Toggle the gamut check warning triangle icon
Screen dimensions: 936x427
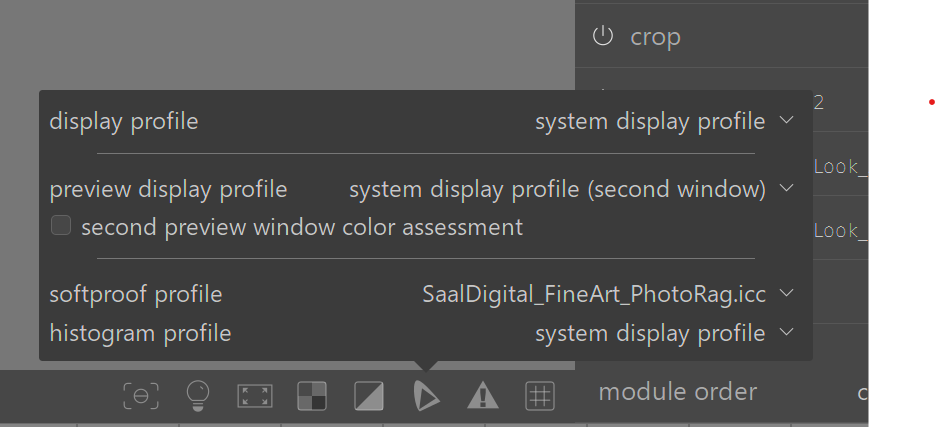click(483, 397)
